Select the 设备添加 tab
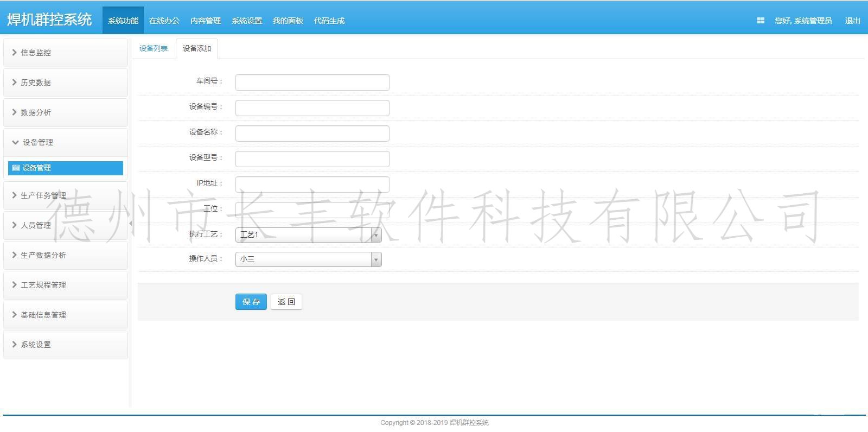Viewport: 868px width, 432px height. click(196, 48)
